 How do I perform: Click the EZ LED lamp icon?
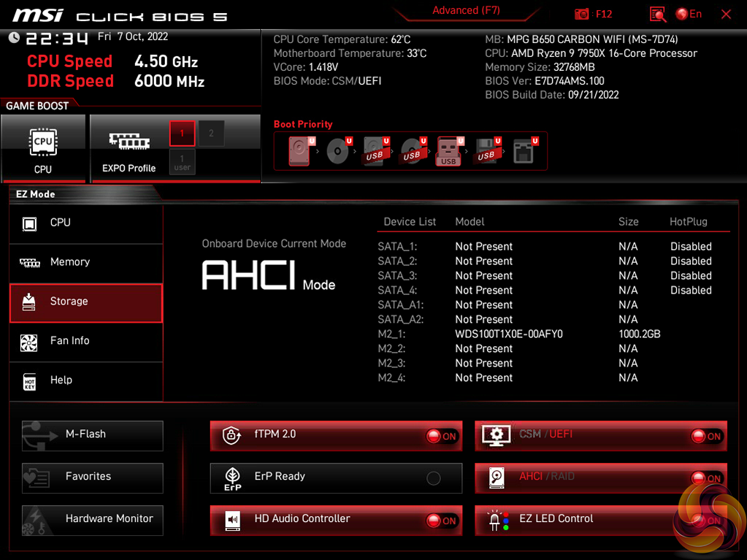pos(497,521)
